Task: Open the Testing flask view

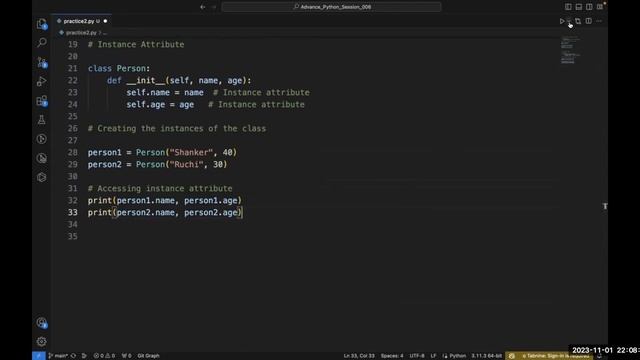Action: tap(42, 120)
